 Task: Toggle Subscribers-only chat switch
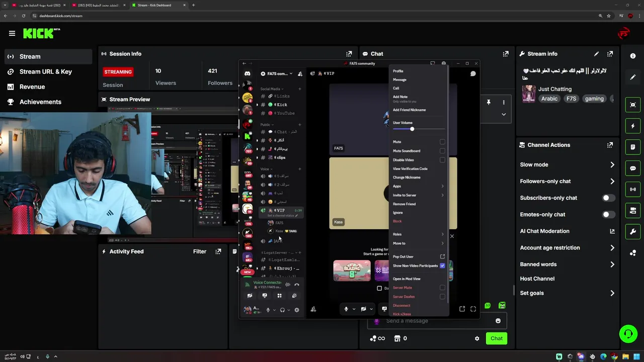[608, 198]
